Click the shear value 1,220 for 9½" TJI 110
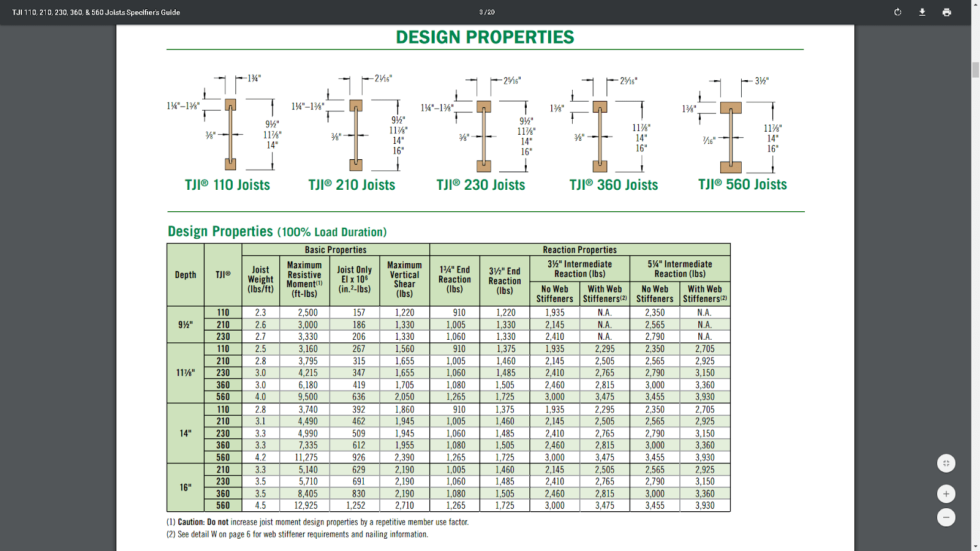 click(404, 313)
